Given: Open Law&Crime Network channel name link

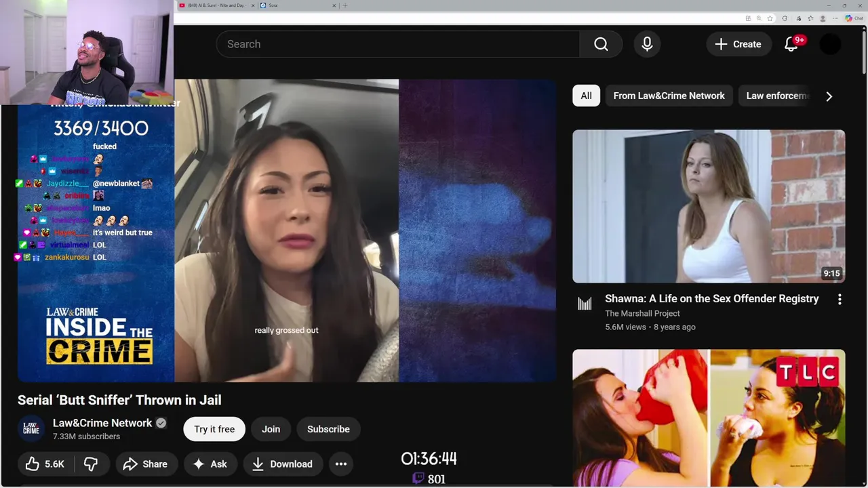Looking at the screenshot, I should (102, 423).
